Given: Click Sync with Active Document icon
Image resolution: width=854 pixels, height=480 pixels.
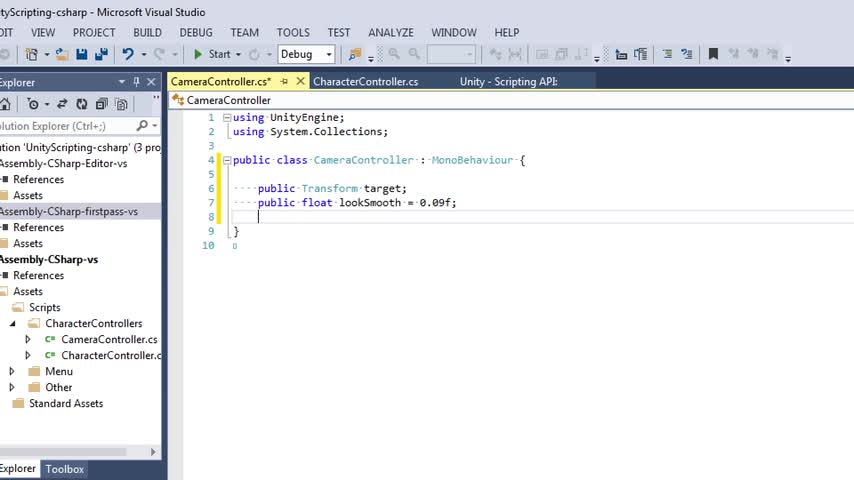Looking at the screenshot, I should pos(62,104).
